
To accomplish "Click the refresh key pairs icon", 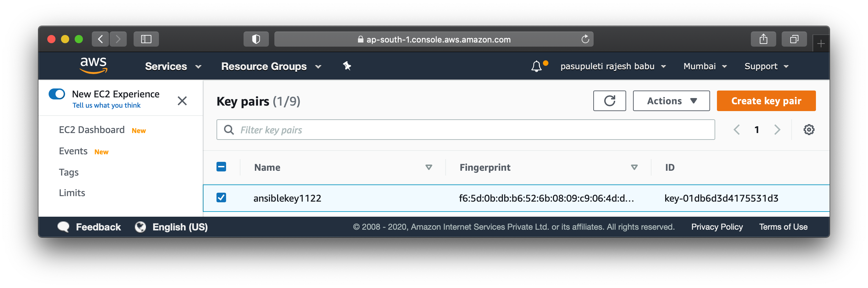I will pyautogui.click(x=609, y=100).
